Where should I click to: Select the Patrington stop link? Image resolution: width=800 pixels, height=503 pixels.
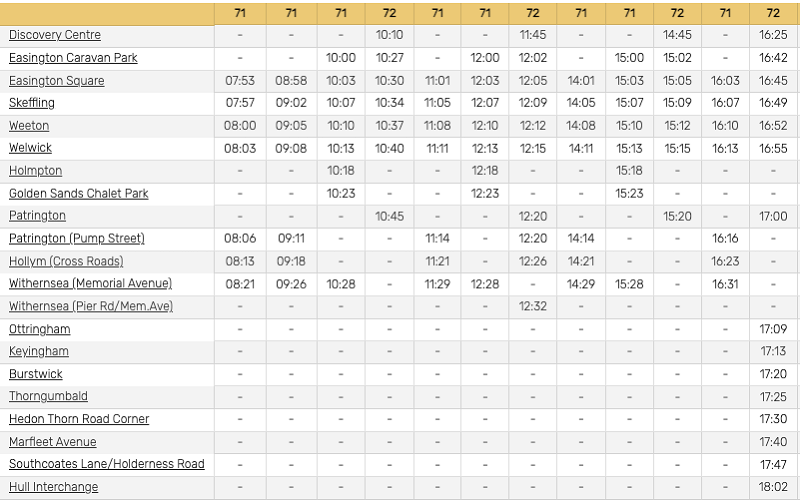click(x=37, y=216)
